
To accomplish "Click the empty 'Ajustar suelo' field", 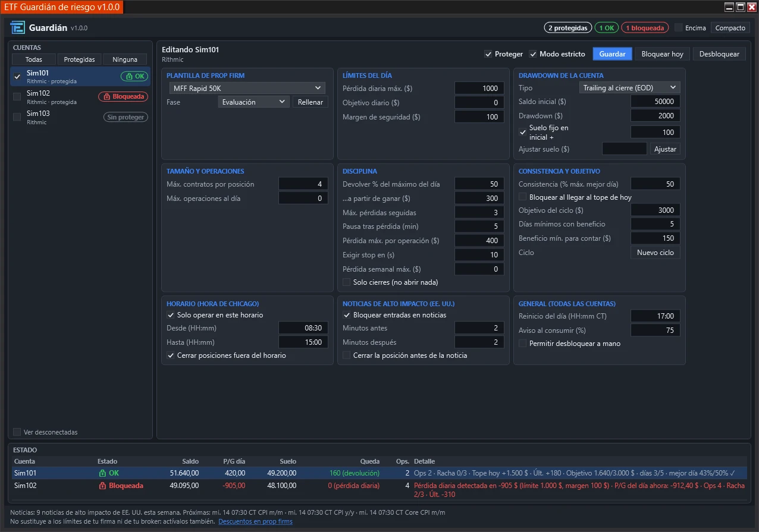I will [x=625, y=149].
